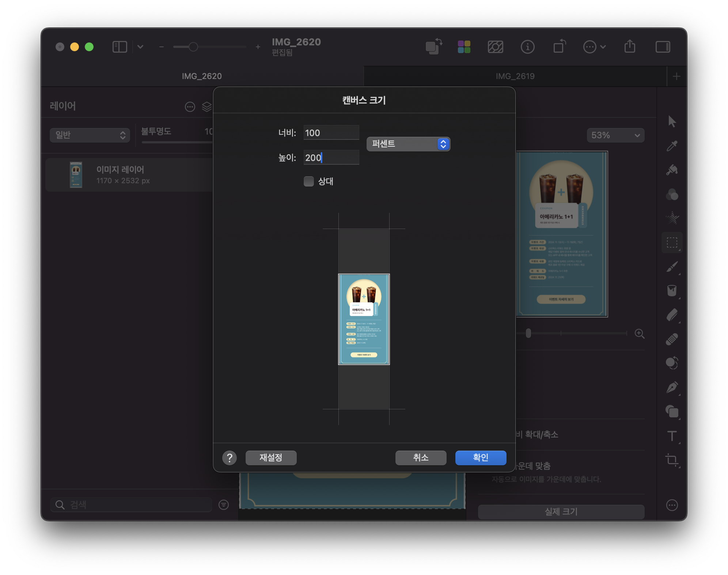This screenshot has height=575, width=728.
Task: Open the 퍼센트 unit dropdown
Action: click(408, 144)
